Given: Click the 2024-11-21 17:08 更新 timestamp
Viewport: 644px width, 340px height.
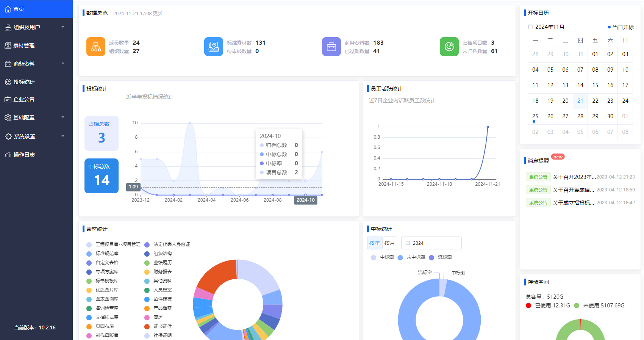Looking at the screenshot, I should point(138,14).
